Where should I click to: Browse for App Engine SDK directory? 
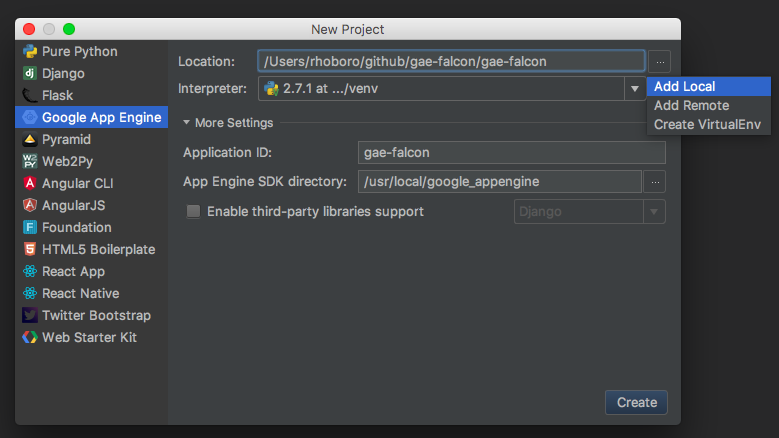pos(655,182)
